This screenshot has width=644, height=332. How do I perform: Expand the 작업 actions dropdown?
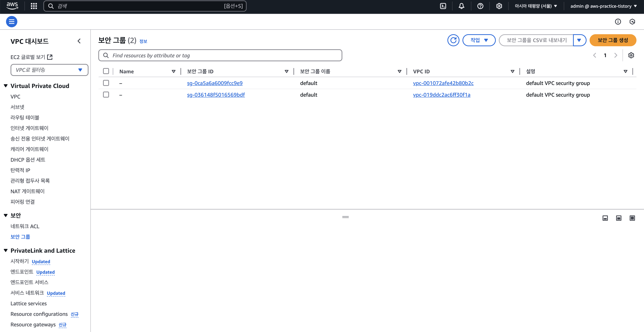(x=479, y=40)
